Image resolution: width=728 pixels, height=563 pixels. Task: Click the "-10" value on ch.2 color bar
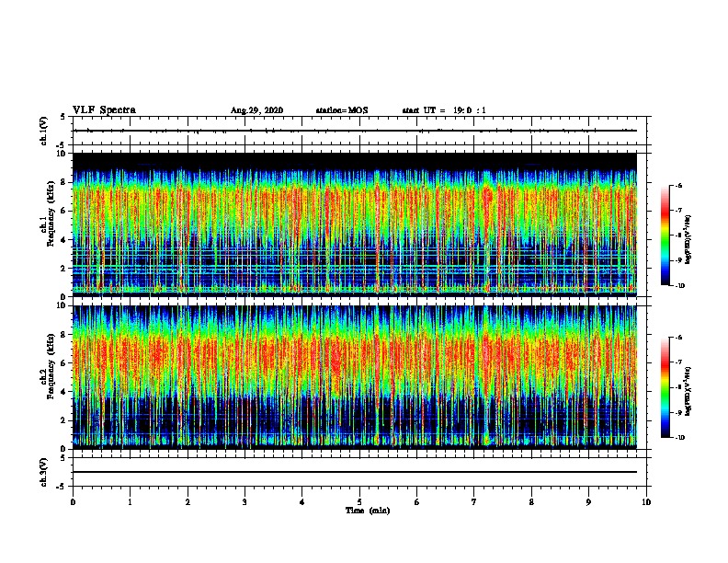(x=679, y=437)
